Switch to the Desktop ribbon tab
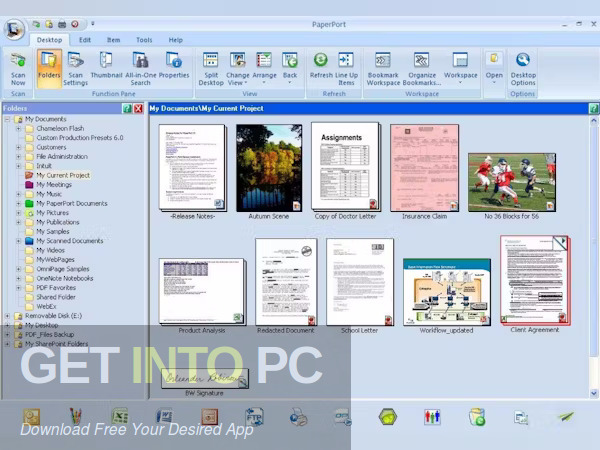Viewport: 600px width, 450px height. click(49, 40)
